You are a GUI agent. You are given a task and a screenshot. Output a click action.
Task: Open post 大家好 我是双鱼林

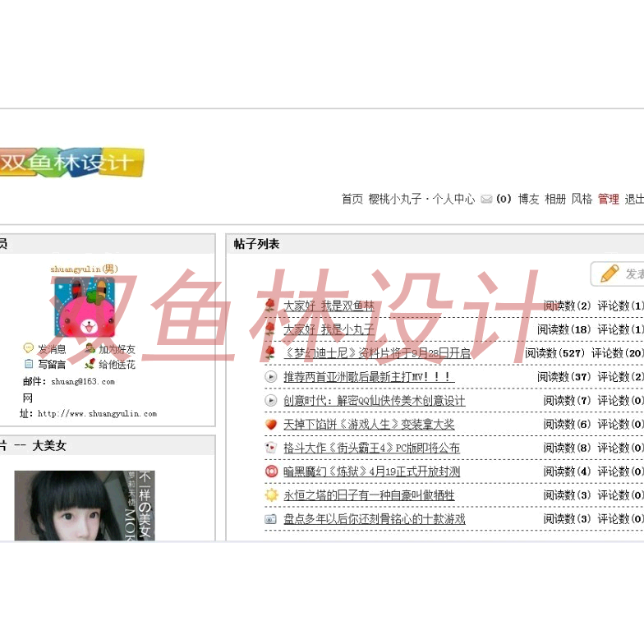click(x=329, y=306)
